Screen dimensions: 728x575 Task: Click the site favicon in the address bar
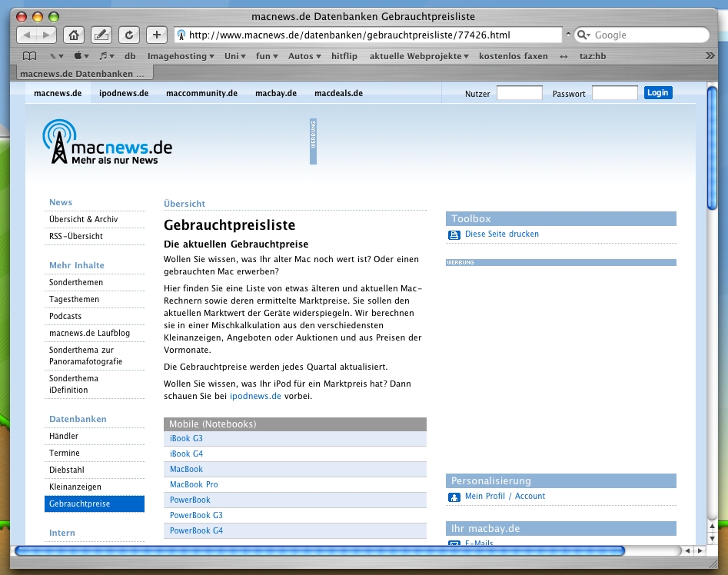(181, 35)
